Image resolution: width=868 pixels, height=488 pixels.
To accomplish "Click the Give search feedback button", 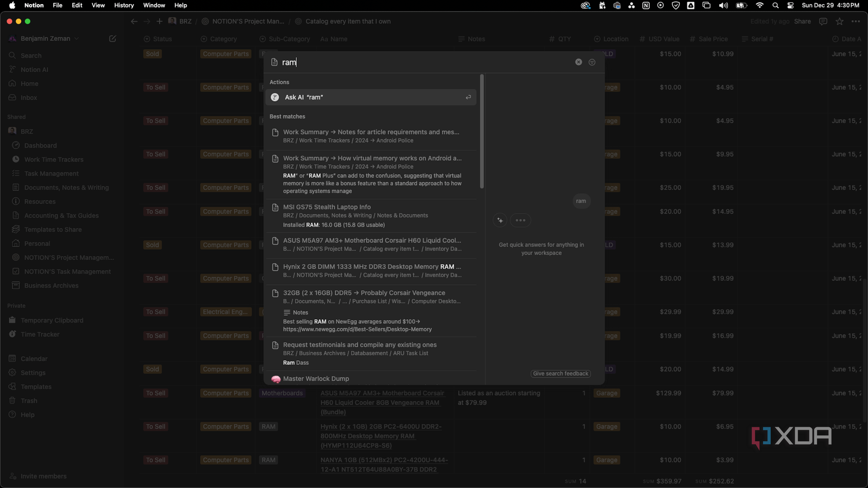I will [561, 374].
